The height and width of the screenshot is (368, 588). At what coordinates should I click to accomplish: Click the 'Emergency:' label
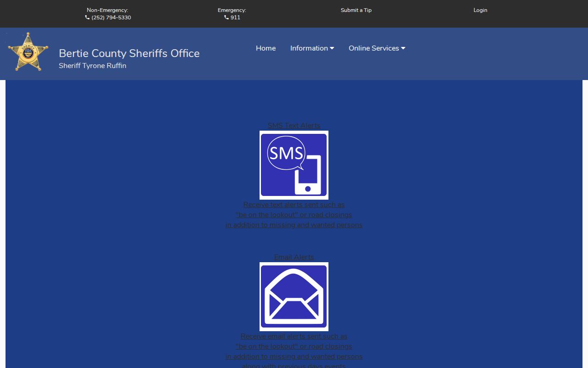click(232, 10)
